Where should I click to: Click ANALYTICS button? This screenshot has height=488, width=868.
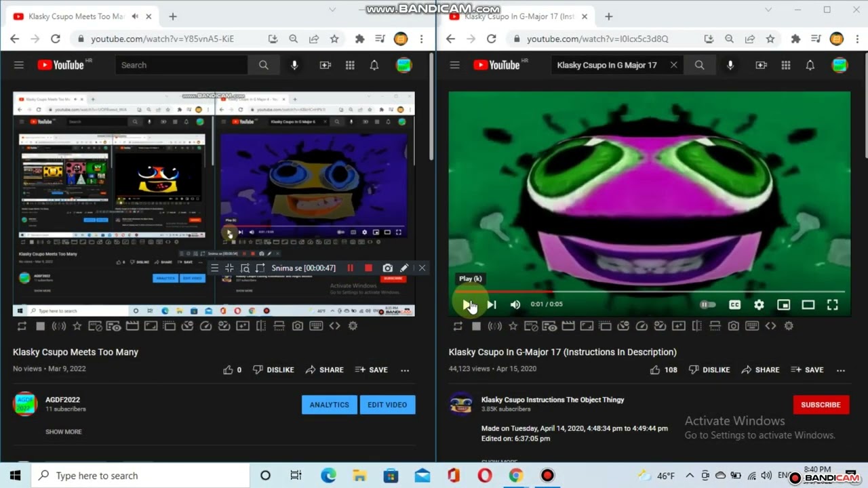[330, 405]
